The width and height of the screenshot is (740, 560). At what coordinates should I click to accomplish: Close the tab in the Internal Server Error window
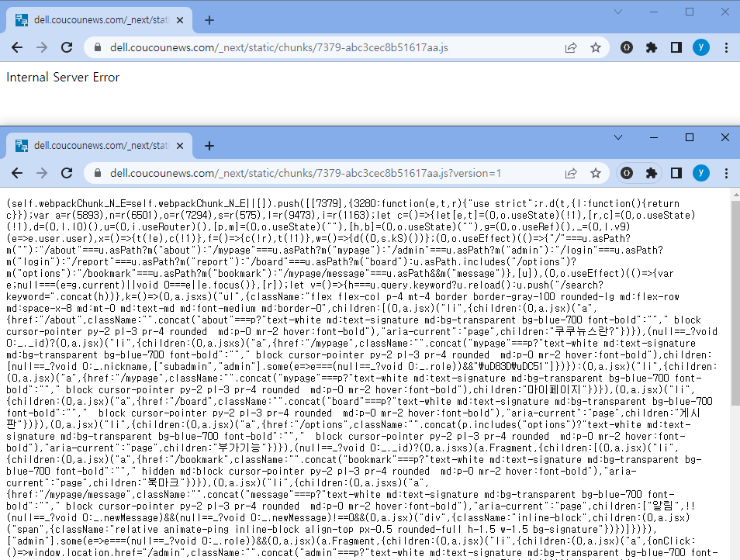click(x=182, y=20)
